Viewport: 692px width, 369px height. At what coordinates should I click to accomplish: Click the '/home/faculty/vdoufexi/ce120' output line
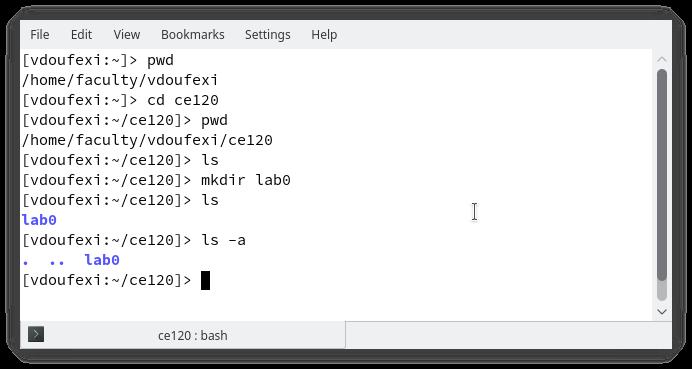coord(147,140)
